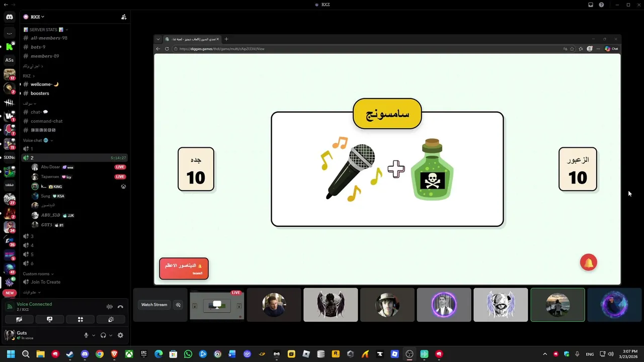Click the invite members icon beside RXZ
The image size is (644, 362).
(x=124, y=17)
